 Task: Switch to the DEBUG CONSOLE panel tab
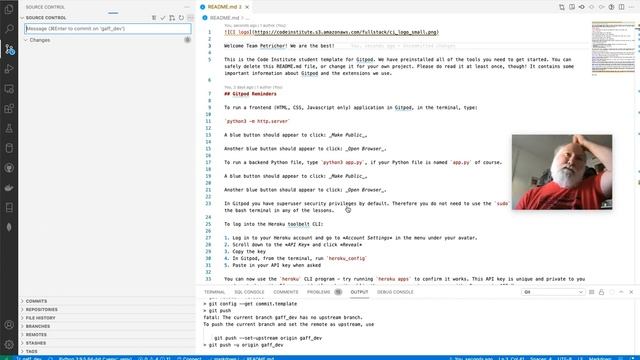click(x=395, y=292)
